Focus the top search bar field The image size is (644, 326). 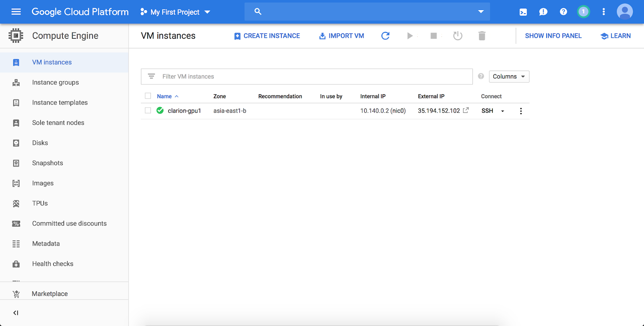tap(367, 12)
